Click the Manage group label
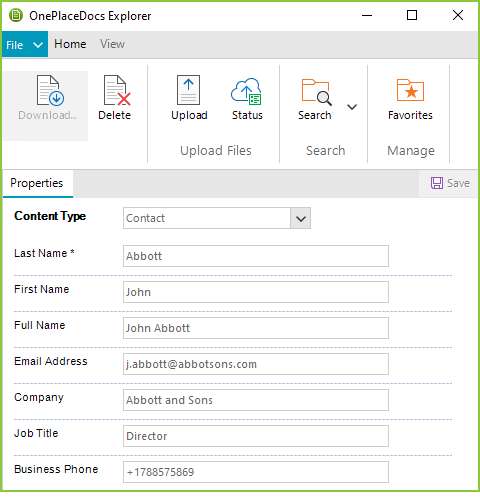Viewport: 480px width, 500px height. click(x=411, y=151)
